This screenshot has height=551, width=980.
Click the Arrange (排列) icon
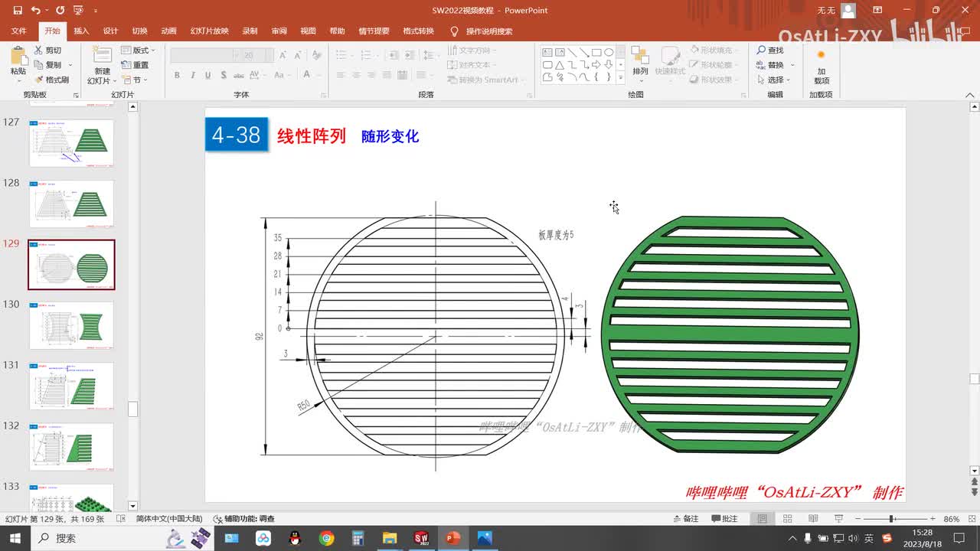(640, 56)
